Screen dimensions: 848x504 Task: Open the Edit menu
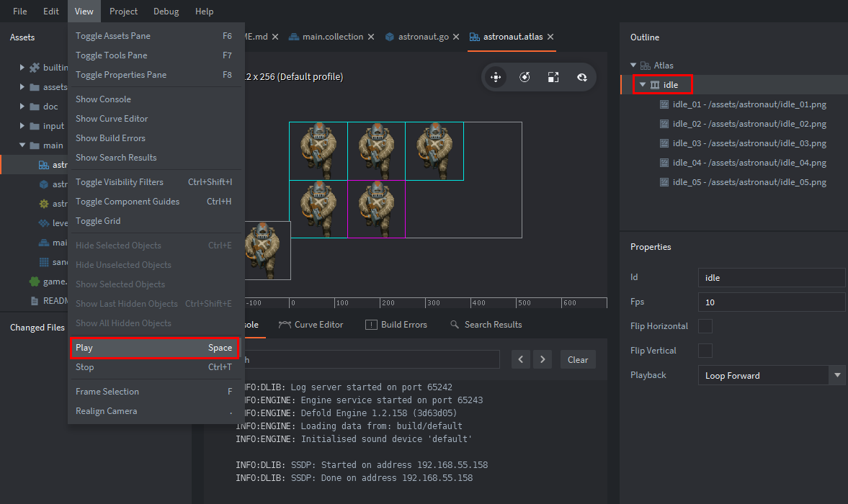click(51, 12)
